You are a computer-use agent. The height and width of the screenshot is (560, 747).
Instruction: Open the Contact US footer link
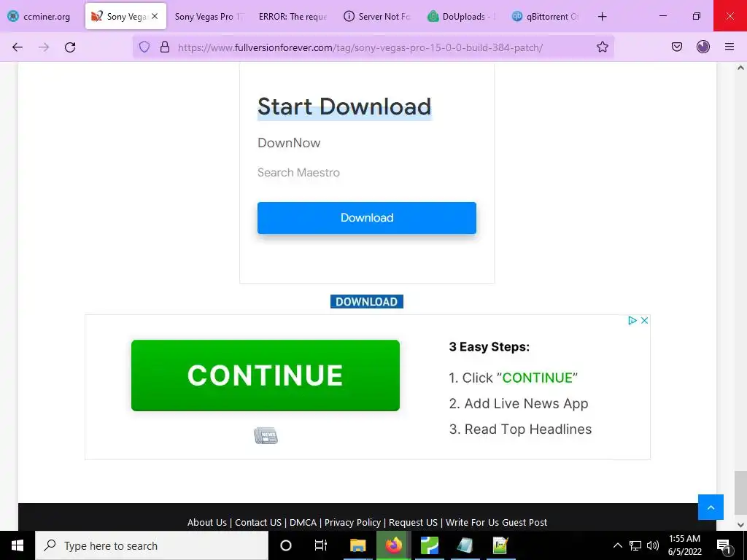(x=258, y=522)
